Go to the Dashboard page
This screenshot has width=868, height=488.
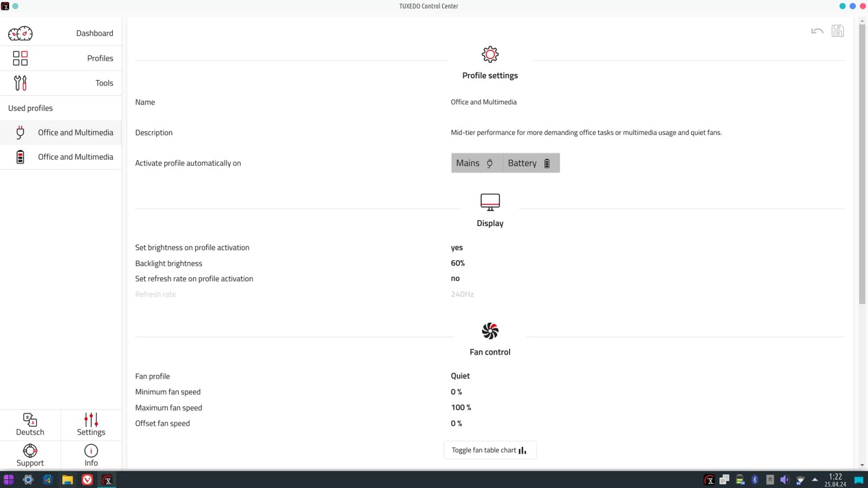point(61,34)
